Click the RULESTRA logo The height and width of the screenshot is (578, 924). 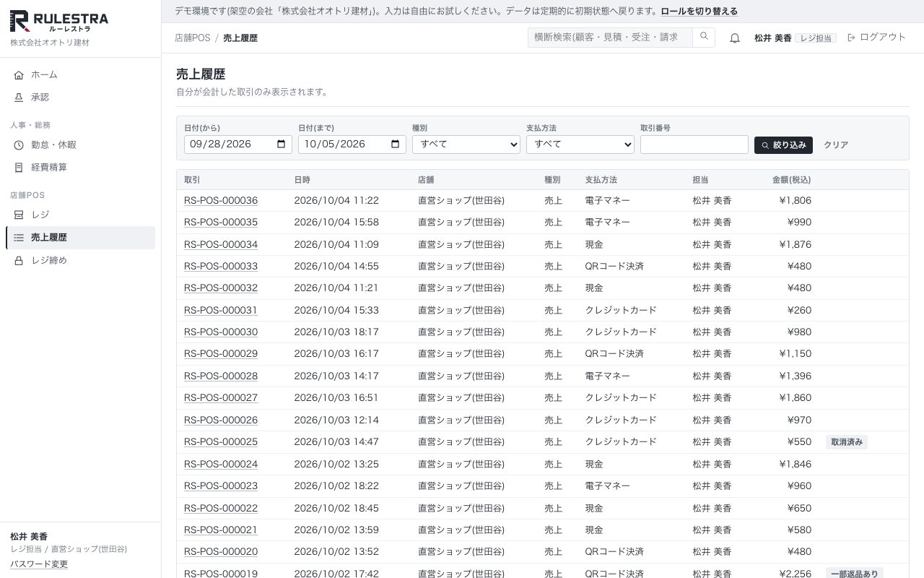click(x=59, y=22)
